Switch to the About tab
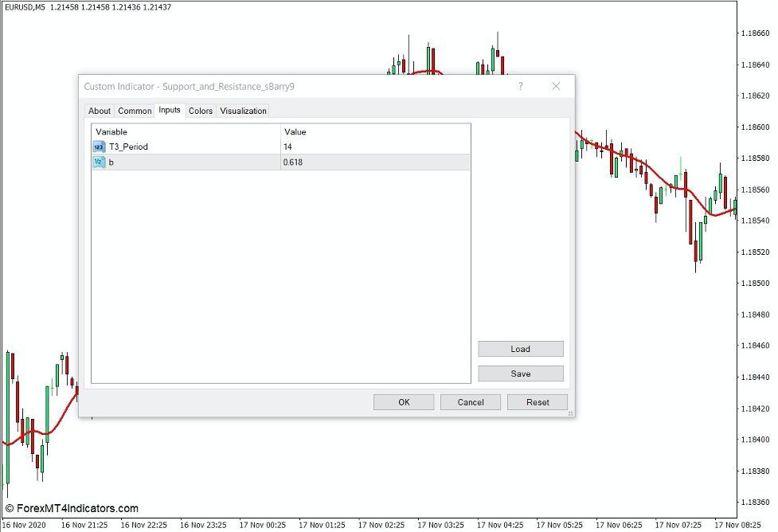778x532 pixels. click(99, 111)
